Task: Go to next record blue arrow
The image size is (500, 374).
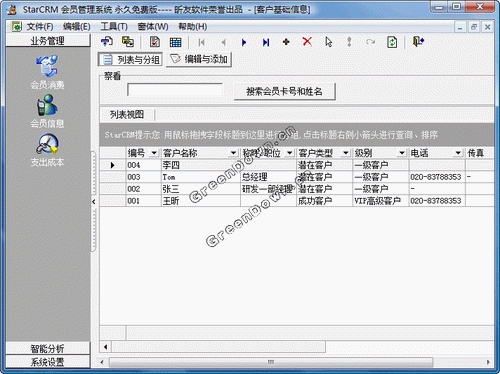Action: tap(244, 42)
